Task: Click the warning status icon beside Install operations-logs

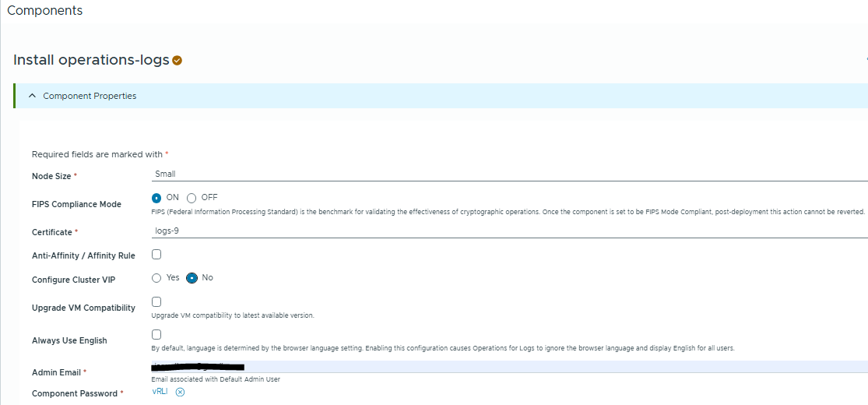Action: (177, 61)
